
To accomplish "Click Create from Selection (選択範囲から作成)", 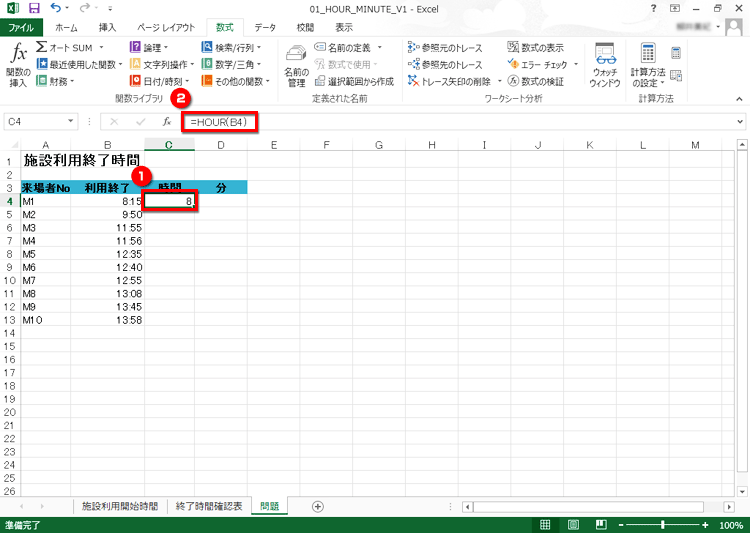I will [354, 81].
